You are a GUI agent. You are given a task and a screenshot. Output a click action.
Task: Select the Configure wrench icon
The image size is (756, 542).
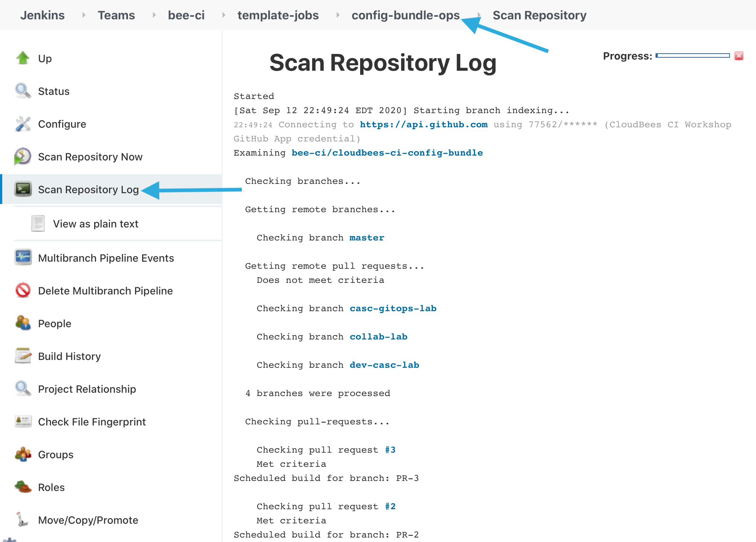click(x=23, y=124)
